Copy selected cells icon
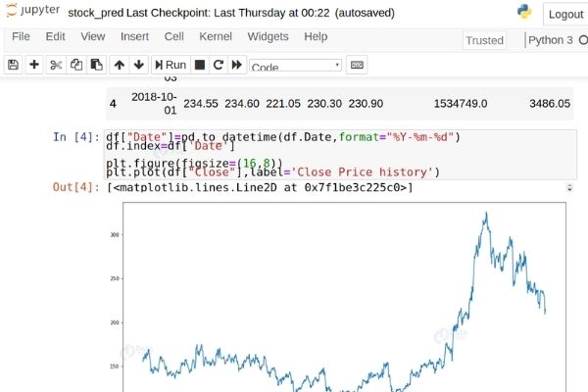 click(75, 65)
